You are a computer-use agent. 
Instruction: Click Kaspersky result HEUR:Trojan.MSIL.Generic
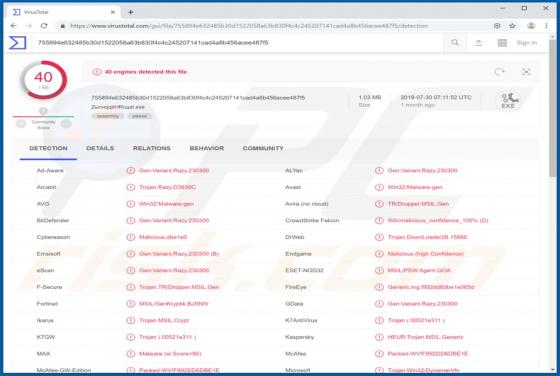click(x=425, y=337)
